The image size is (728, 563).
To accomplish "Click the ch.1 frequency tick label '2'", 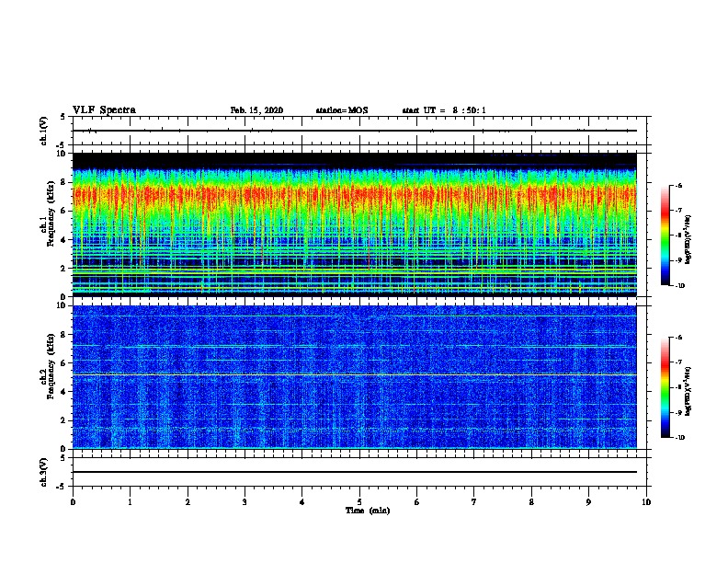I will (x=64, y=269).
